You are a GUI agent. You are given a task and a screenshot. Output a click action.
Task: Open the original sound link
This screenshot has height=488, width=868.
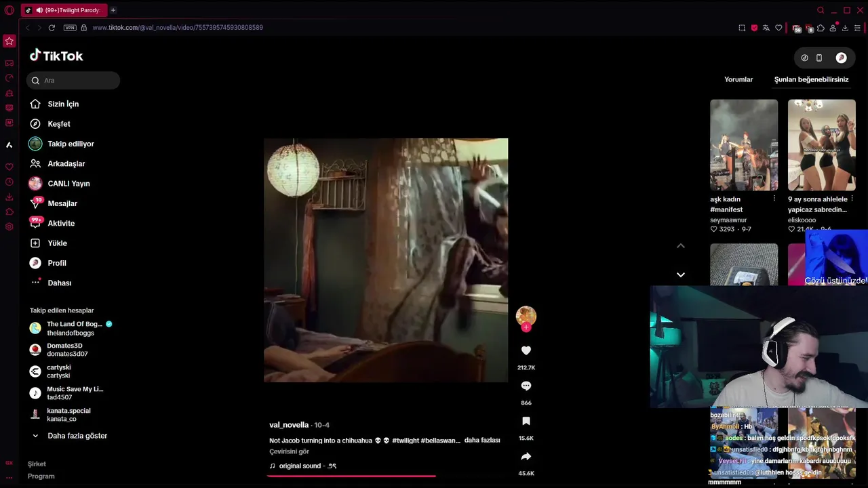(303, 466)
